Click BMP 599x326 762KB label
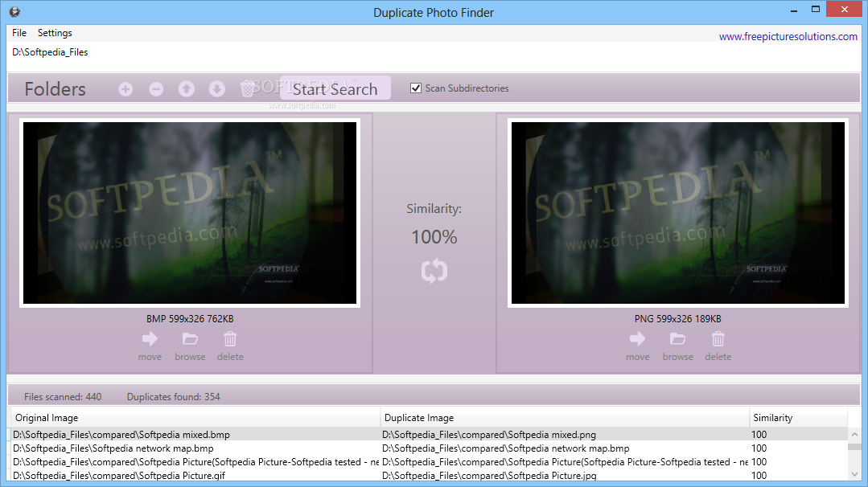 190,319
